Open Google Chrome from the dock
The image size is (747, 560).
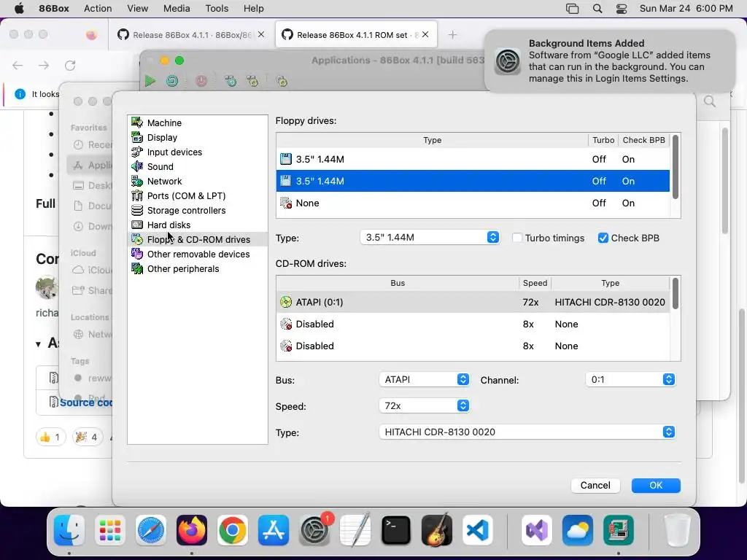[233, 530]
